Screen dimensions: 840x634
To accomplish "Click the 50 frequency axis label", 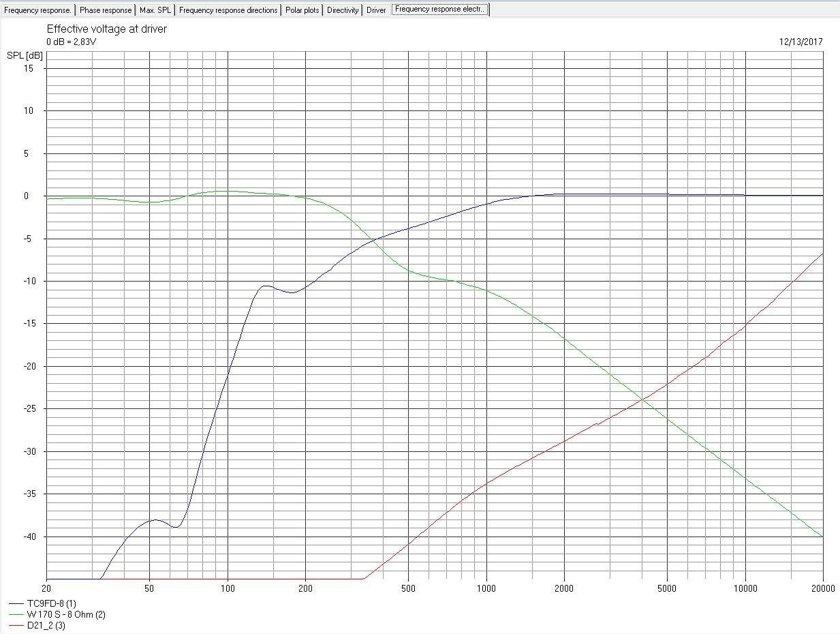I will pyautogui.click(x=149, y=588).
